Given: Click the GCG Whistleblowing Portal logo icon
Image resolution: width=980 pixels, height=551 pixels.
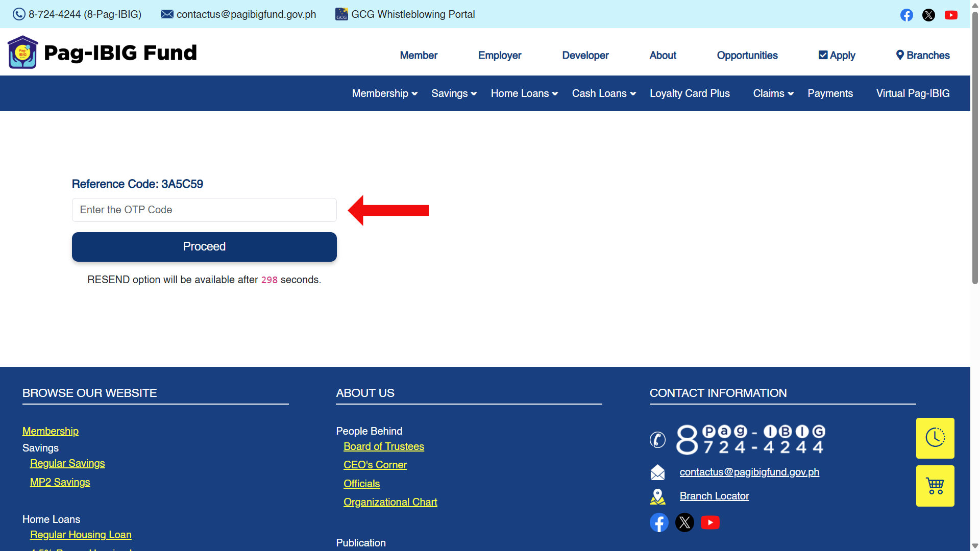Looking at the screenshot, I should click(341, 14).
